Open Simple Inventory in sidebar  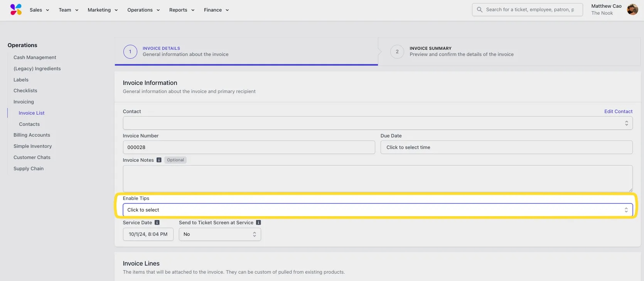32,146
